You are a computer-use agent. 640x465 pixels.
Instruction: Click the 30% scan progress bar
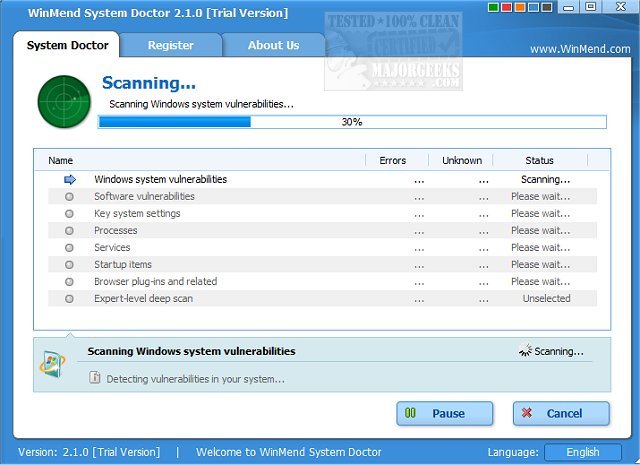[352, 122]
